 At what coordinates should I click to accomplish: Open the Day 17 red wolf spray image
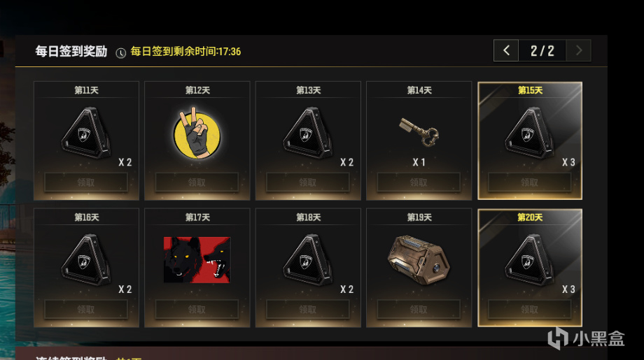click(x=197, y=260)
